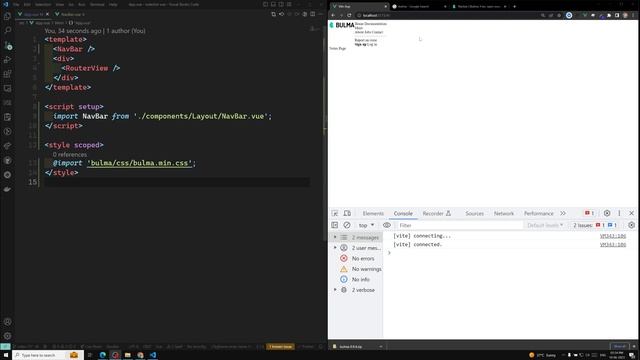Switch to the NavBar.vue editor tab
The height and width of the screenshot is (360, 640).
pos(70,14)
